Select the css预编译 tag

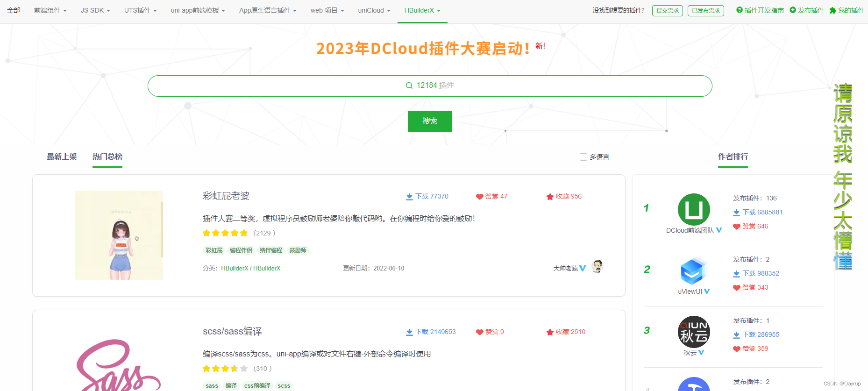click(x=257, y=386)
